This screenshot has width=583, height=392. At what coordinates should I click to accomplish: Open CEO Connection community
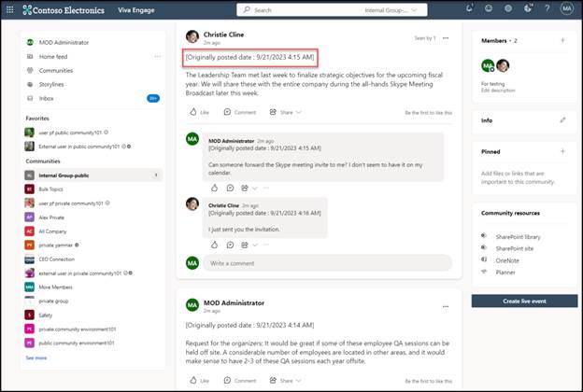(x=56, y=259)
